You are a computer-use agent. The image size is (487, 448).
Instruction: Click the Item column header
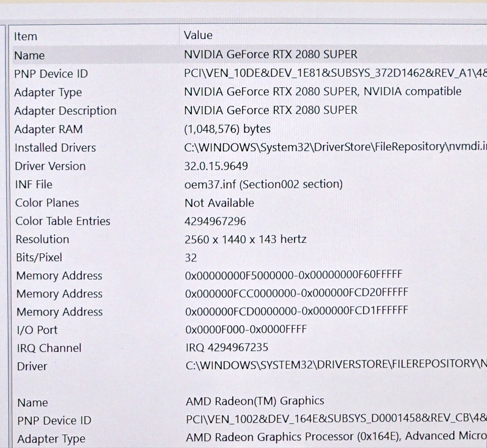26,36
